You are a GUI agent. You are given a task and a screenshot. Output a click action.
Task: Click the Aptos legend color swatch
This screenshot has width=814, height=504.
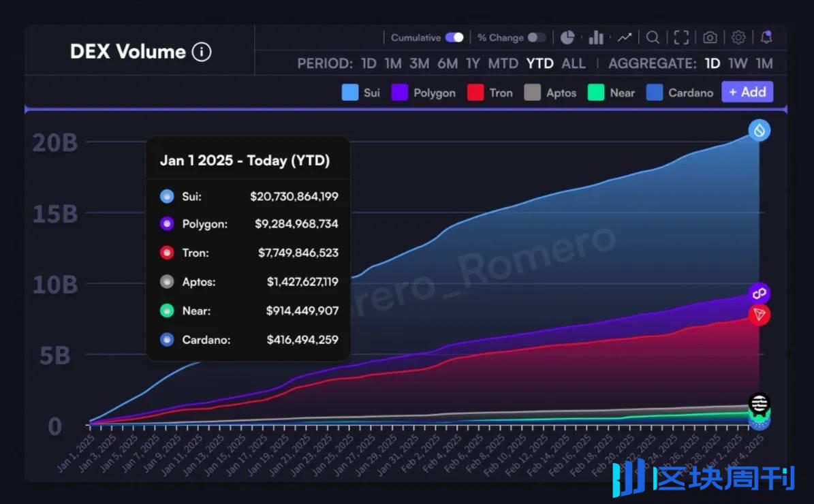(532, 93)
